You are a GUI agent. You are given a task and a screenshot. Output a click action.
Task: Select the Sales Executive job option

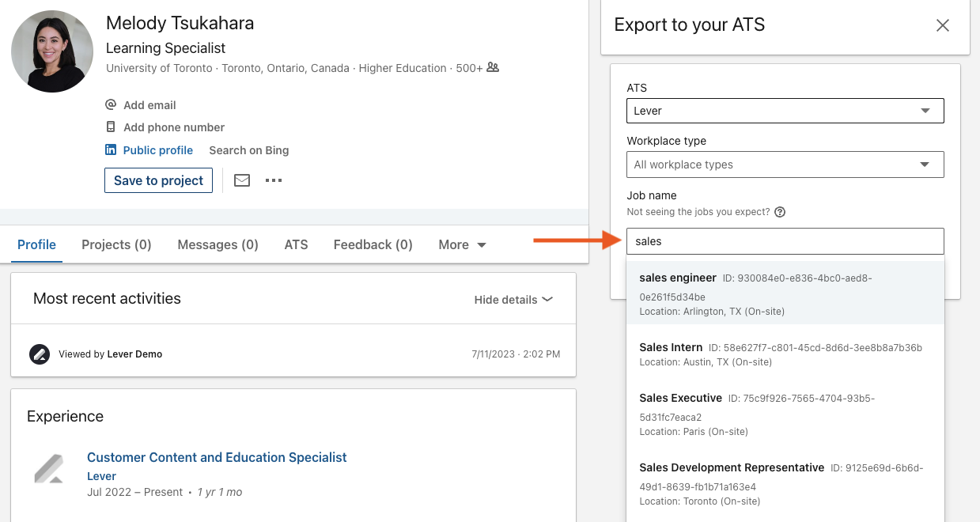[785, 414]
